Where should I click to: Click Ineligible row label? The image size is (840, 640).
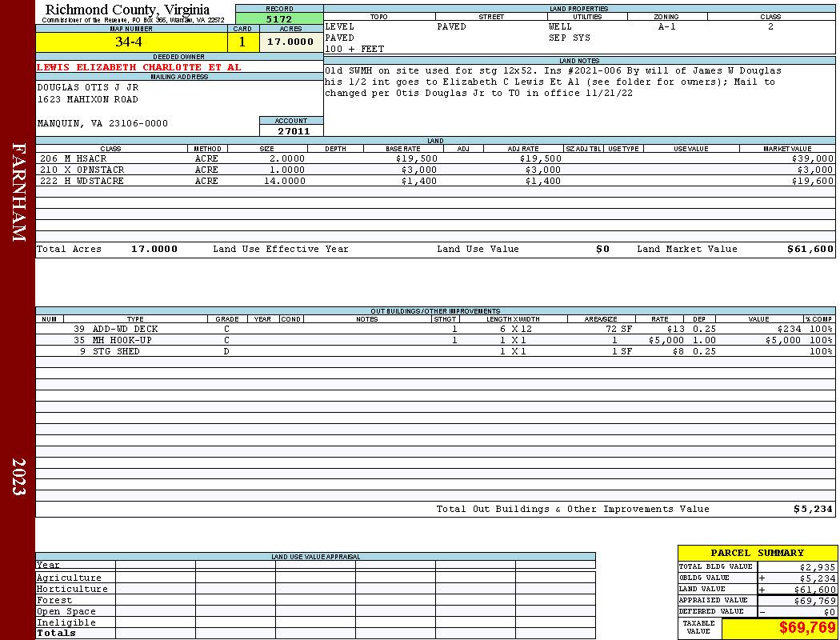click(66, 622)
